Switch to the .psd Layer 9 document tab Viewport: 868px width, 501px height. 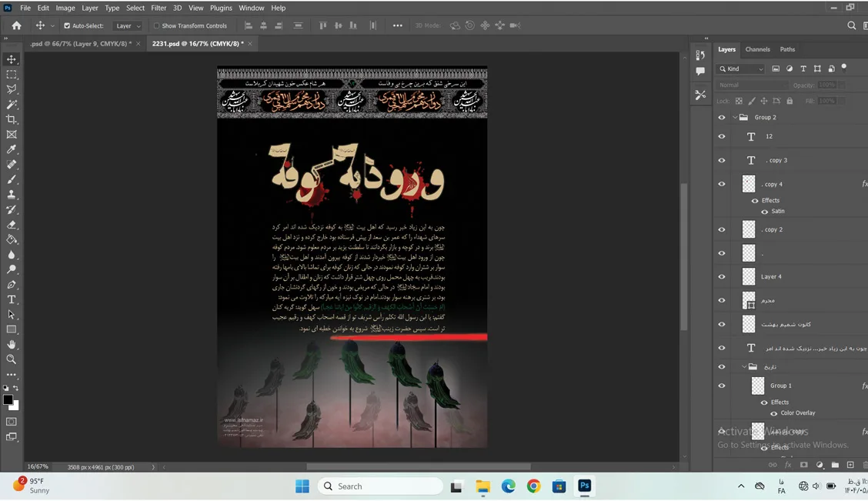pyautogui.click(x=81, y=43)
